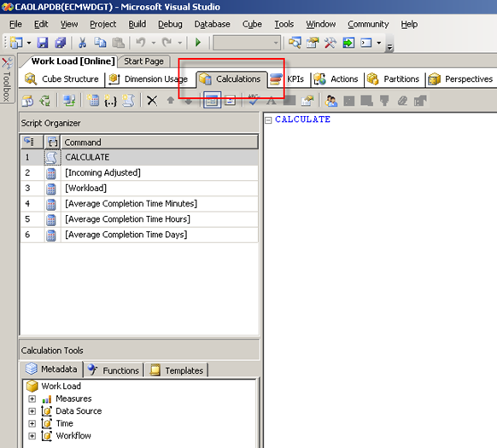This screenshot has width=497, height=448.
Task: Expand the Measures node
Action: [32, 399]
